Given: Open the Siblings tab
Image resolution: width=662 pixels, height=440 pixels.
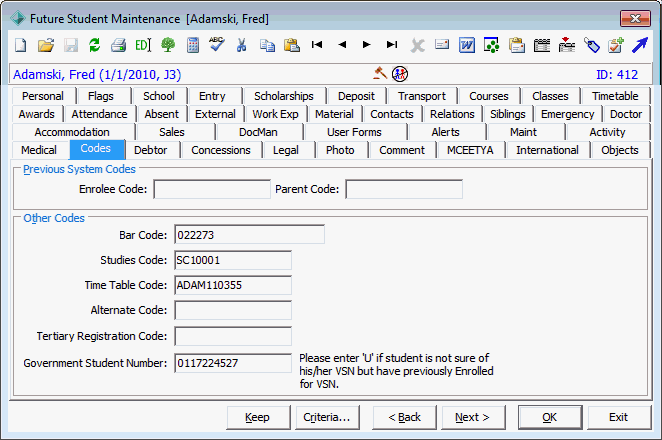Looking at the screenshot, I should (507, 114).
